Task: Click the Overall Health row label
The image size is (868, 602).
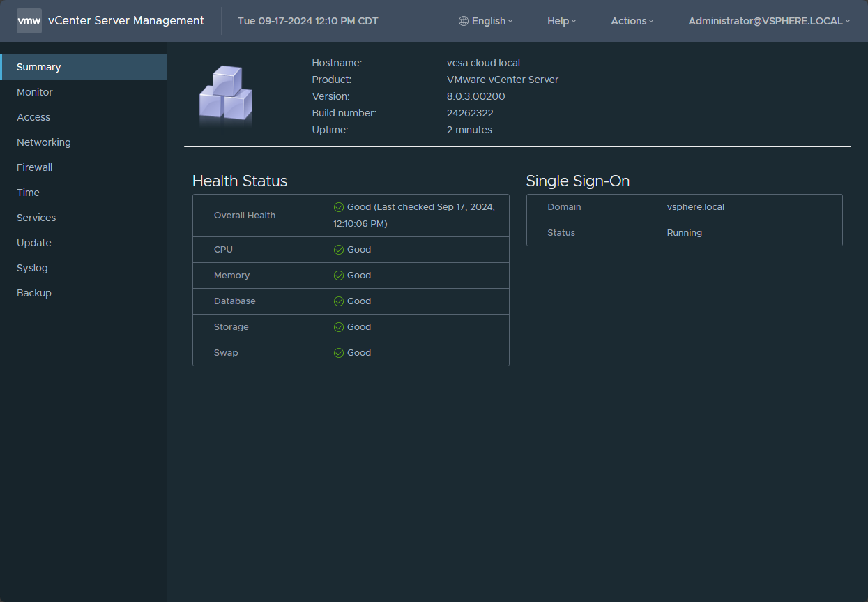Action: (245, 216)
